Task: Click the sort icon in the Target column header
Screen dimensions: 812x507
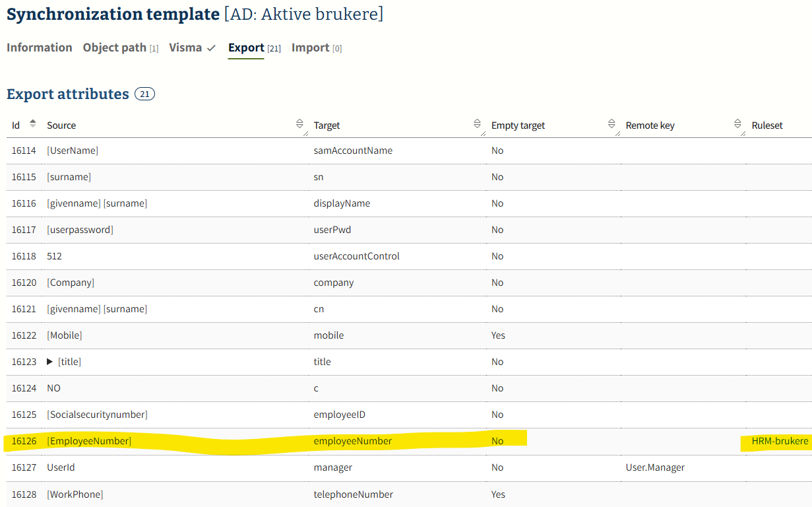Action: [x=478, y=124]
